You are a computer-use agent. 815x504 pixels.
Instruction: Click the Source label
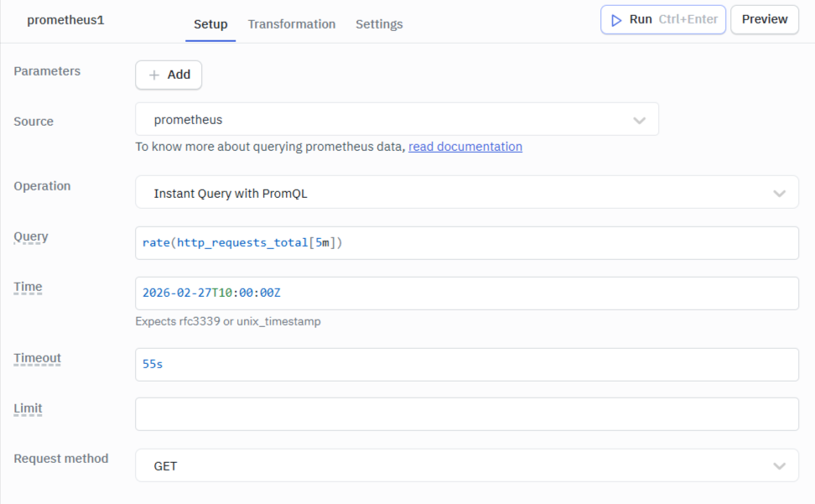pos(34,122)
